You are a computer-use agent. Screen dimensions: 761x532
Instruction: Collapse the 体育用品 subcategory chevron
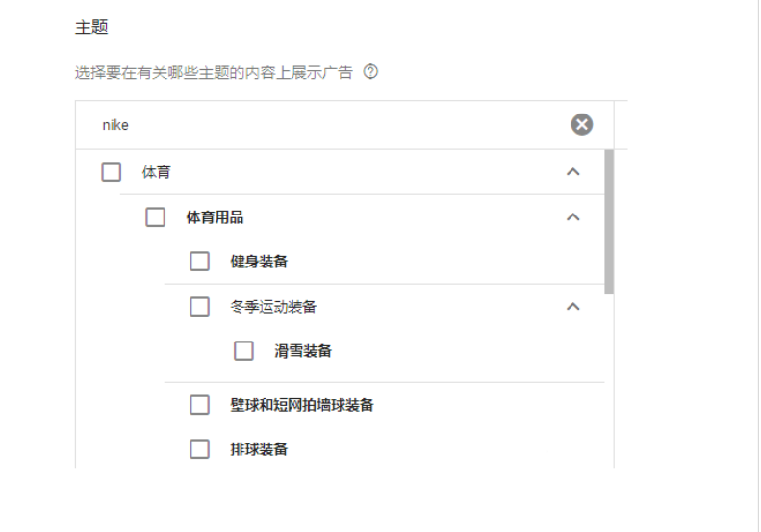(x=573, y=217)
